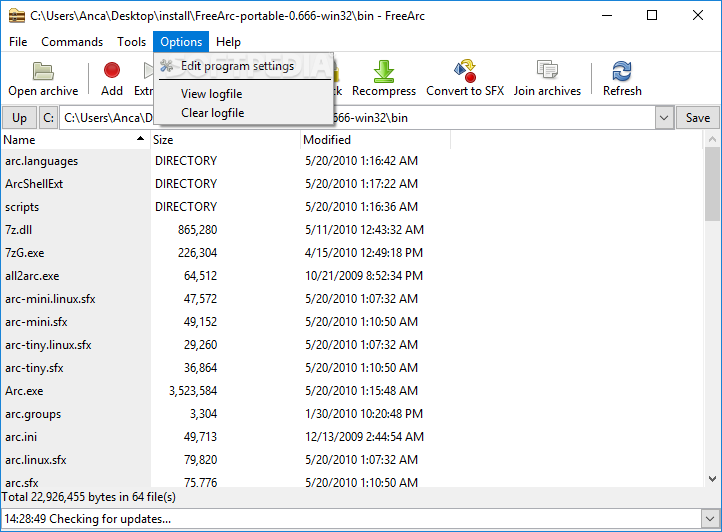Click the Save button

coord(697,118)
